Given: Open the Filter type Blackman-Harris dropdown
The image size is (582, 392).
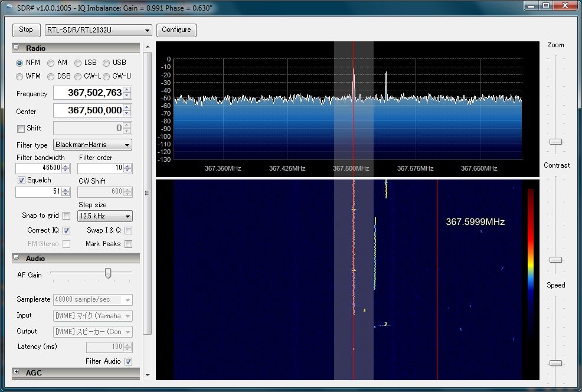Looking at the screenshot, I should click(x=93, y=145).
